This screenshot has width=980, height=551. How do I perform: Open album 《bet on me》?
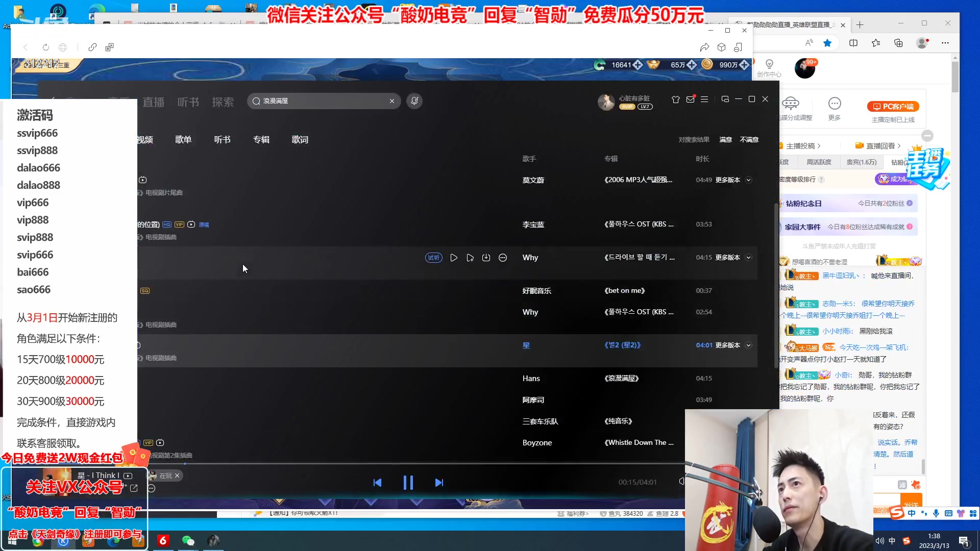click(x=625, y=291)
